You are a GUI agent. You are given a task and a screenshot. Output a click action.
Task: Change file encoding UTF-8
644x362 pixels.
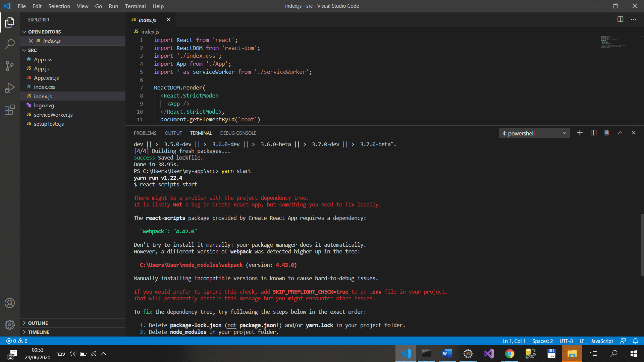click(566, 341)
